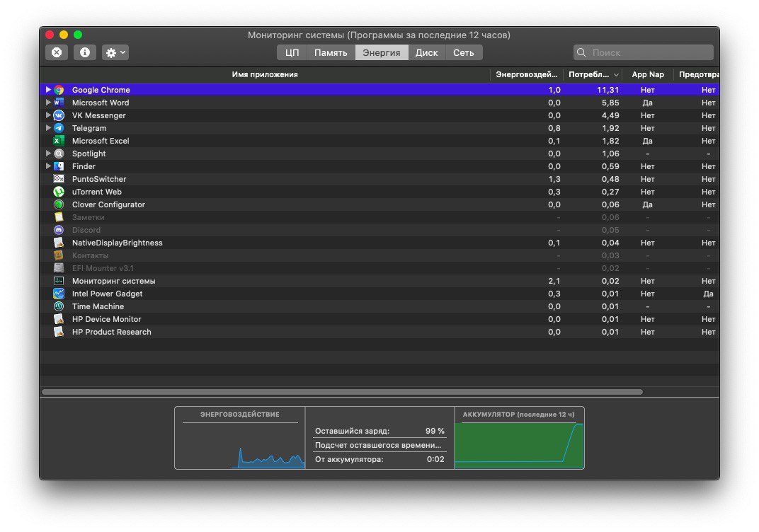Select the Time Machine row name
Viewport: 759px width, 532px height.
click(x=98, y=306)
